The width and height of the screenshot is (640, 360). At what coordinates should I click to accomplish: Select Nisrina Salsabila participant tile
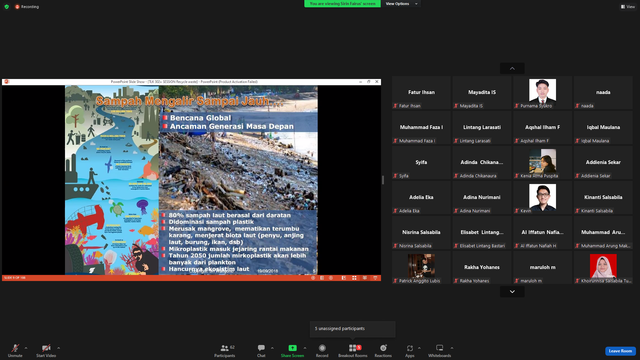[421, 233]
